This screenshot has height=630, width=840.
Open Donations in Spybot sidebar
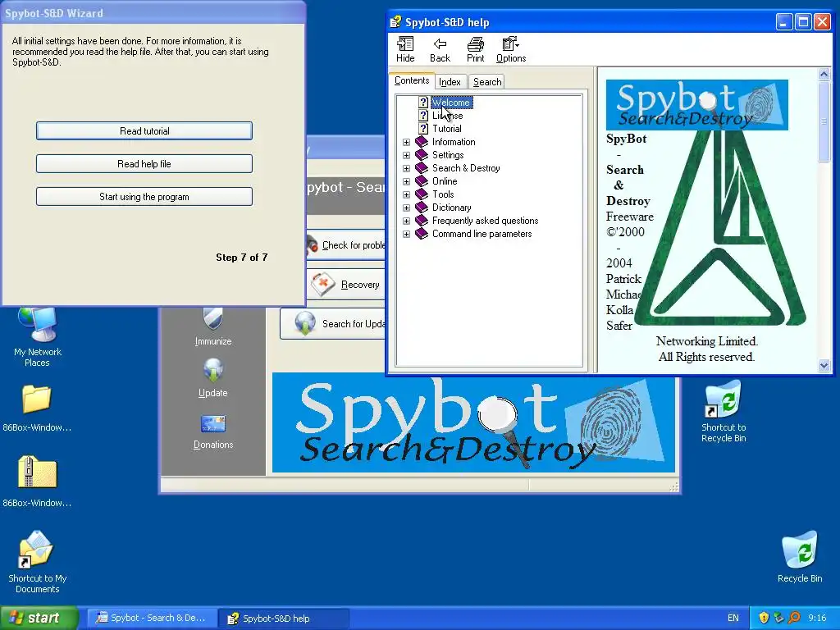tap(213, 431)
